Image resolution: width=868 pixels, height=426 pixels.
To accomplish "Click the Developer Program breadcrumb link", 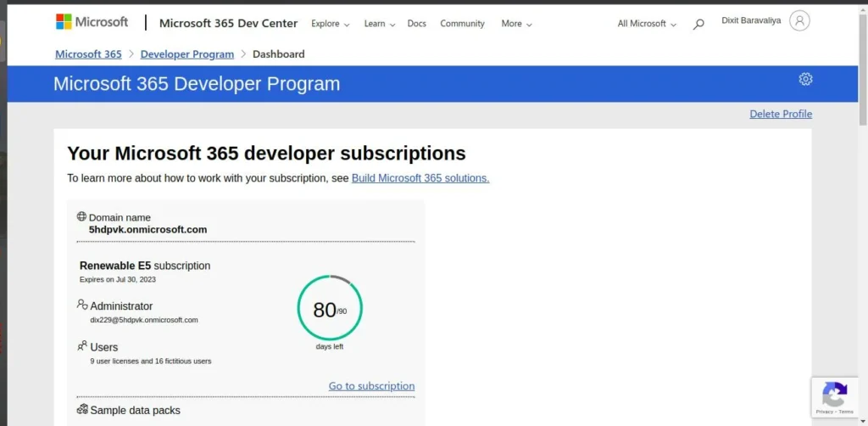I will 187,54.
